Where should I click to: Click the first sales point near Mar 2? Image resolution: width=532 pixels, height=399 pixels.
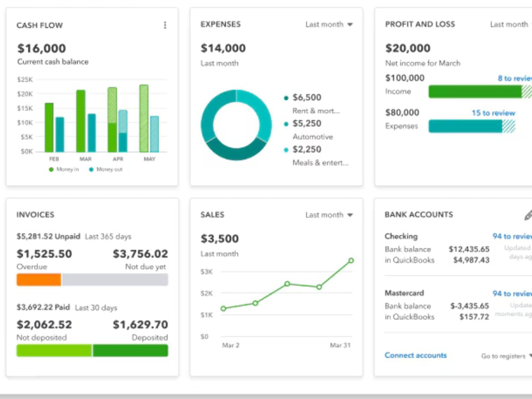click(223, 309)
